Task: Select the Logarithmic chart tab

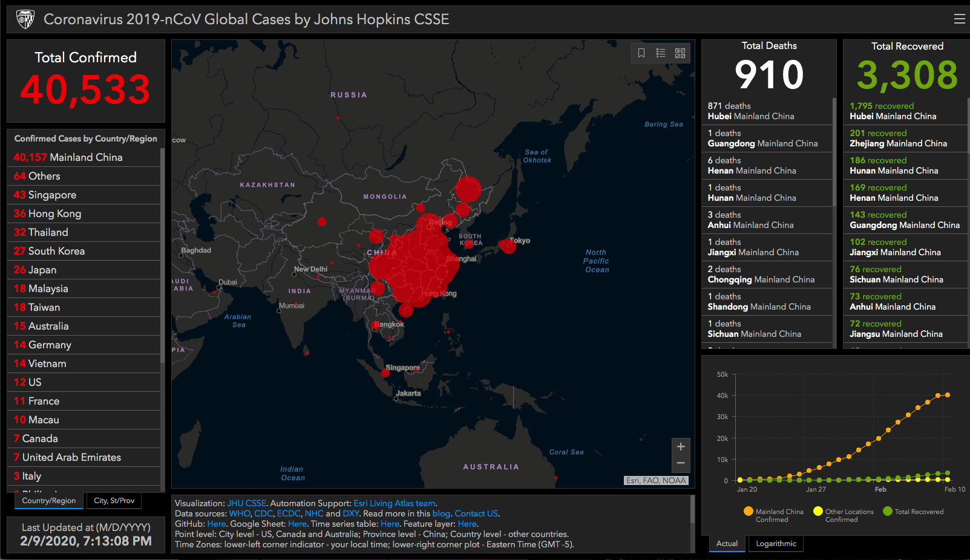Action: click(x=776, y=544)
